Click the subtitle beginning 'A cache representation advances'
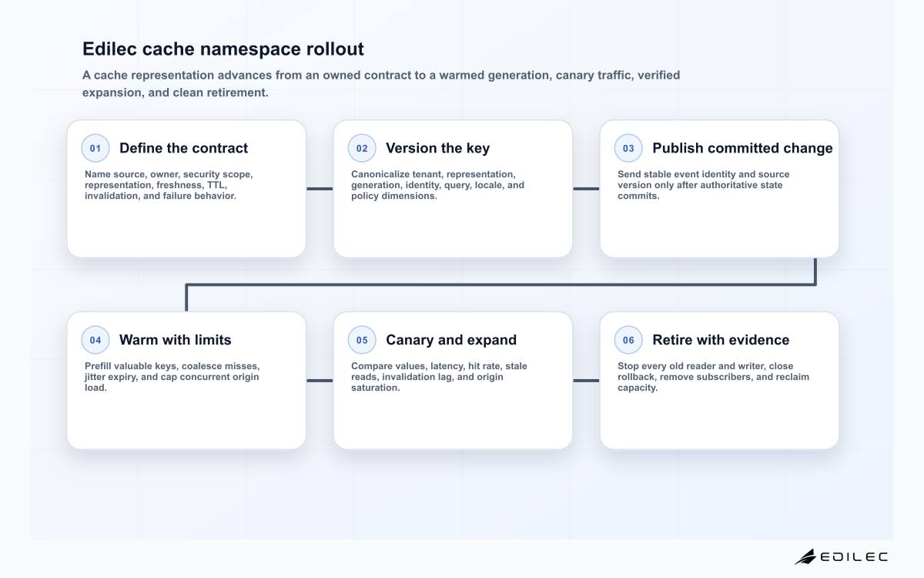Image resolution: width=924 pixels, height=578 pixels. [x=381, y=84]
